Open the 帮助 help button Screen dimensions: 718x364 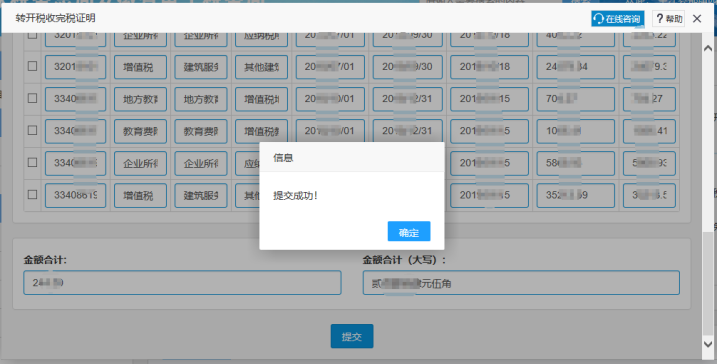669,19
